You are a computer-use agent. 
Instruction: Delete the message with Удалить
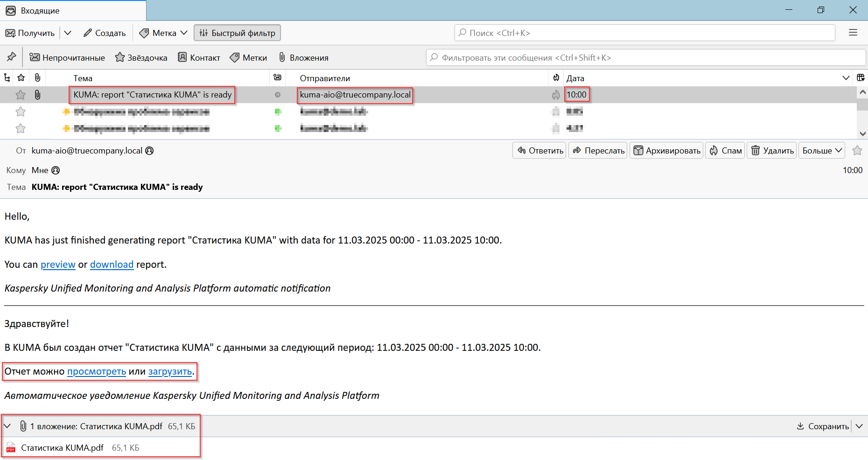pos(771,150)
